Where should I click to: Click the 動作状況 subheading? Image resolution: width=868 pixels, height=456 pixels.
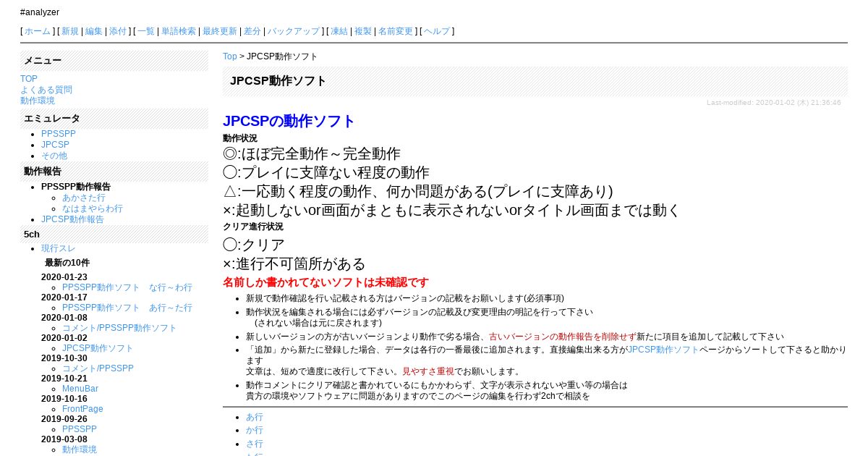click(x=240, y=138)
